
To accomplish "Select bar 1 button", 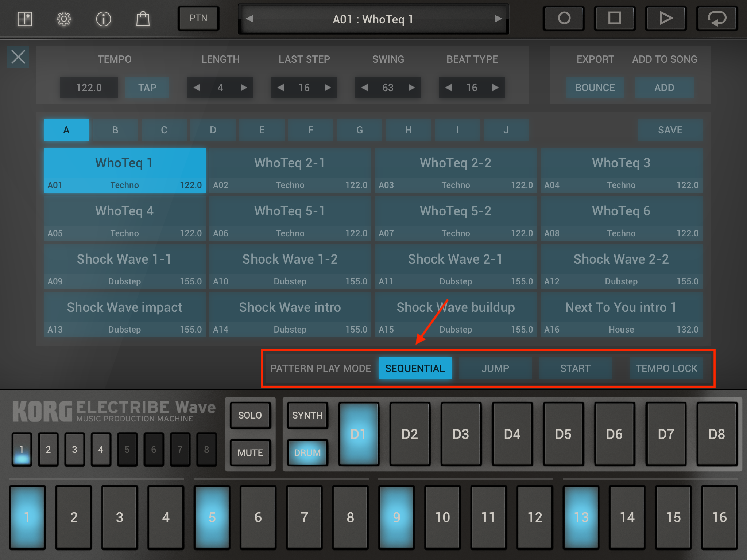I will tap(22, 450).
